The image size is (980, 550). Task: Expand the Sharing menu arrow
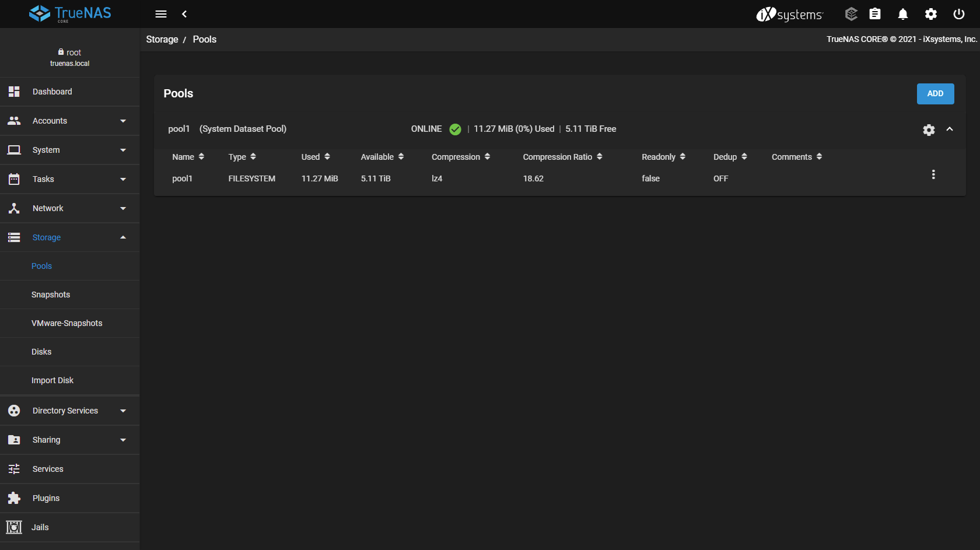123,440
